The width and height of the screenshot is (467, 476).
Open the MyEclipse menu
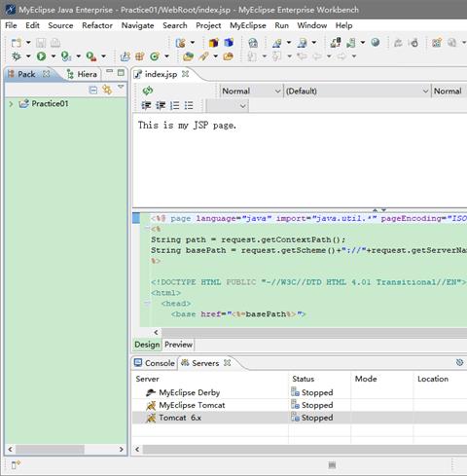pos(248,25)
